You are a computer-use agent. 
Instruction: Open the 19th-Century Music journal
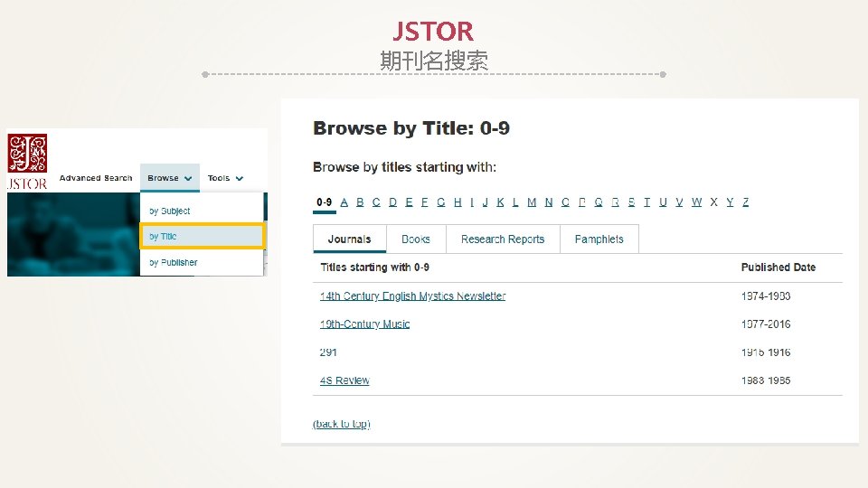tap(364, 324)
